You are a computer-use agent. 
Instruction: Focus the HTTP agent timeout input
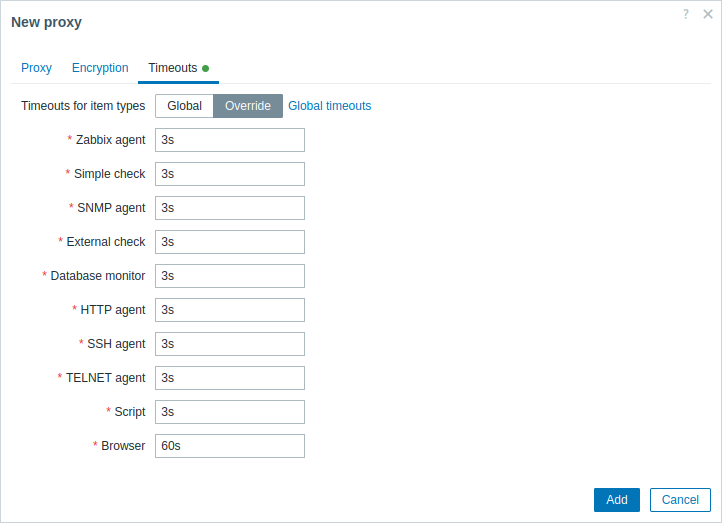click(x=229, y=310)
